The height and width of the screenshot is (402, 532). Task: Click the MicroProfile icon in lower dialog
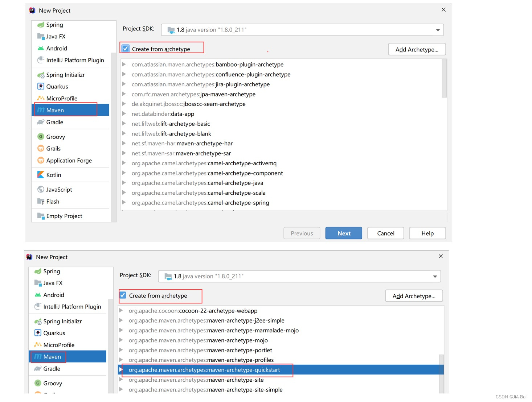(38, 345)
